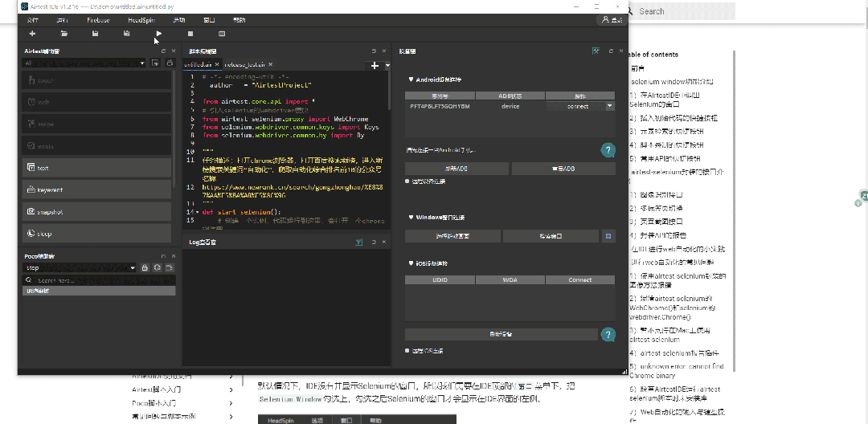Switch to the untitled.air tab
This screenshot has width=868, height=424.
tap(199, 65)
